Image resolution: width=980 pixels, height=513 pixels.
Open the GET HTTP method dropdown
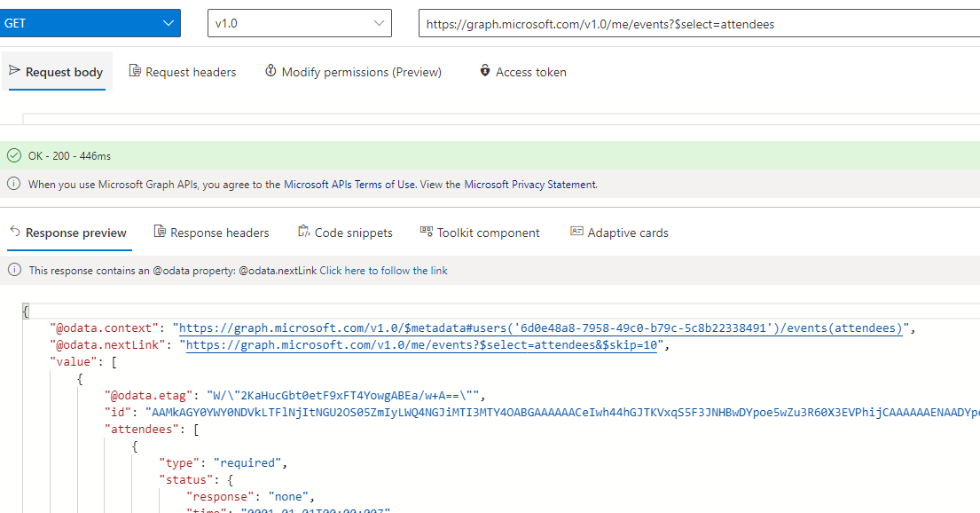pyautogui.click(x=90, y=23)
